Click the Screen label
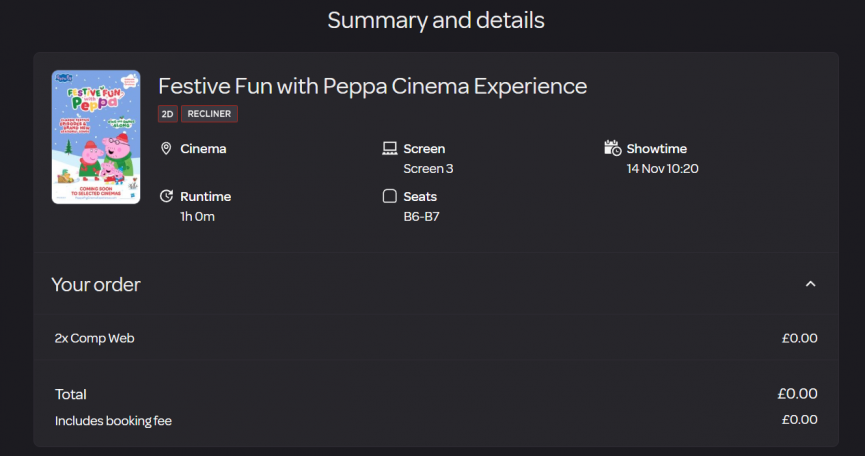 [x=424, y=149]
